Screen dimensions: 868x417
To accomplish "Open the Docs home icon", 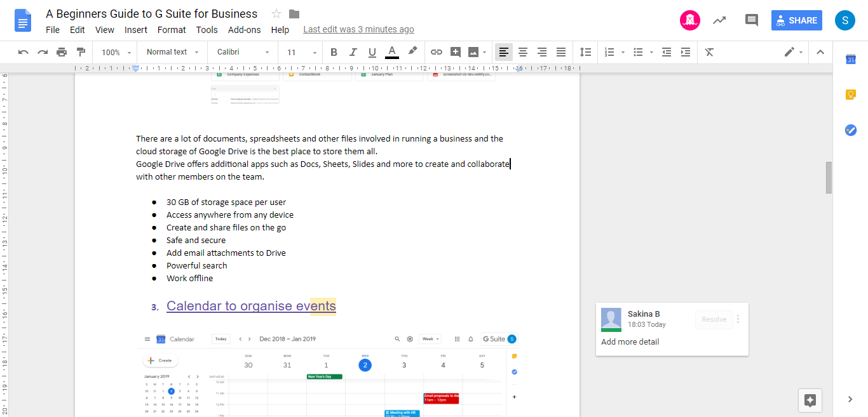I will click(23, 20).
